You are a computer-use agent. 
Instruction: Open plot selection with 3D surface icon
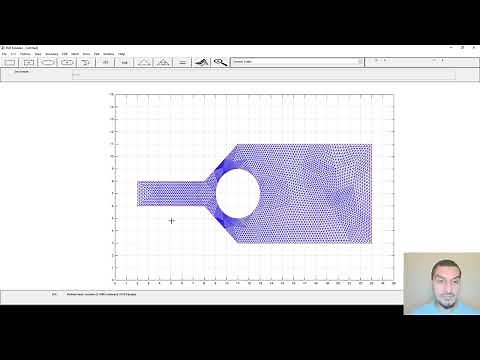[x=201, y=62]
